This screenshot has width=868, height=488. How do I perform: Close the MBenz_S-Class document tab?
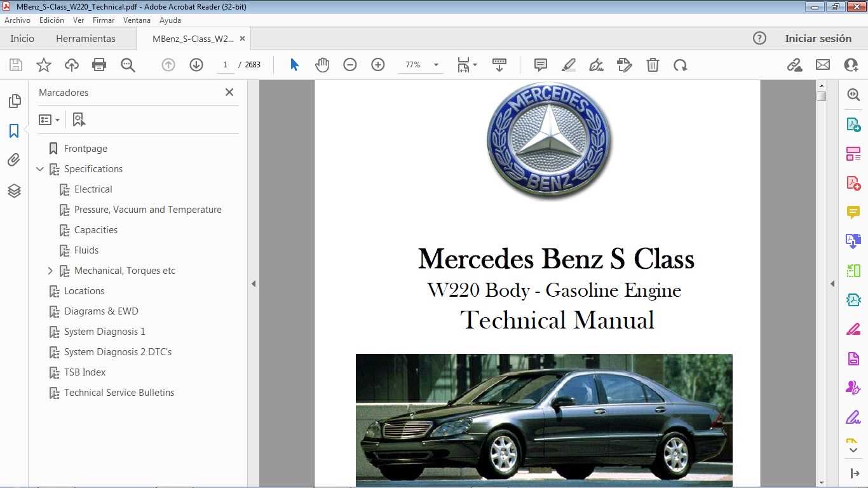coord(242,39)
